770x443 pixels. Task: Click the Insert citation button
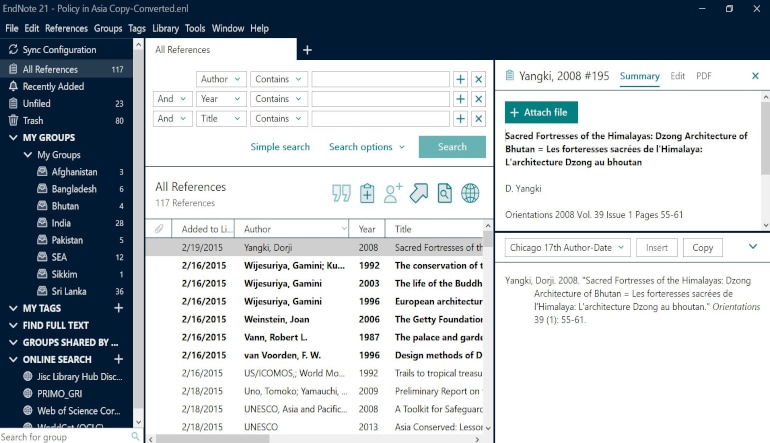tap(657, 248)
